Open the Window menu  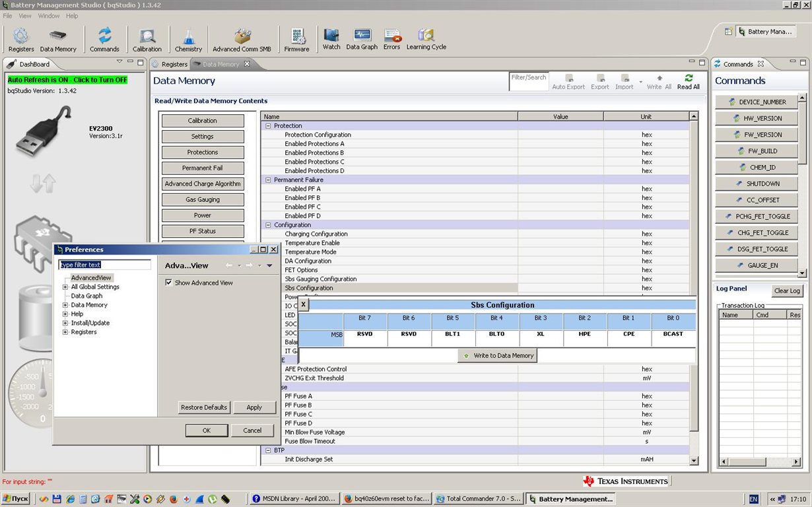pyautogui.click(x=48, y=16)
